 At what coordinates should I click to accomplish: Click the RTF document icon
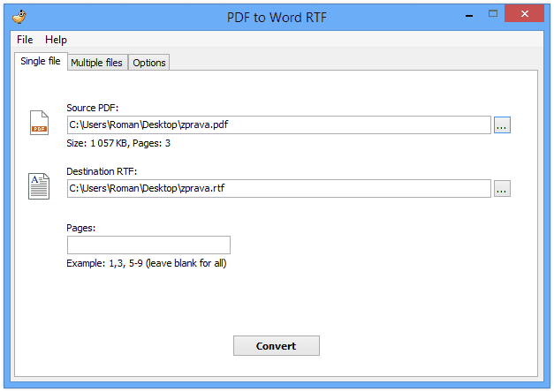[39, 186]
